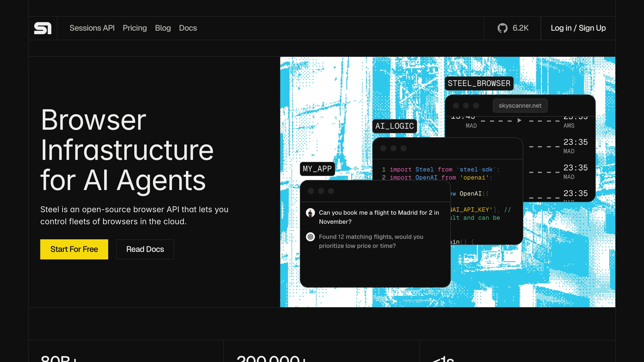Open the Sessions API page

pos(92,28)
